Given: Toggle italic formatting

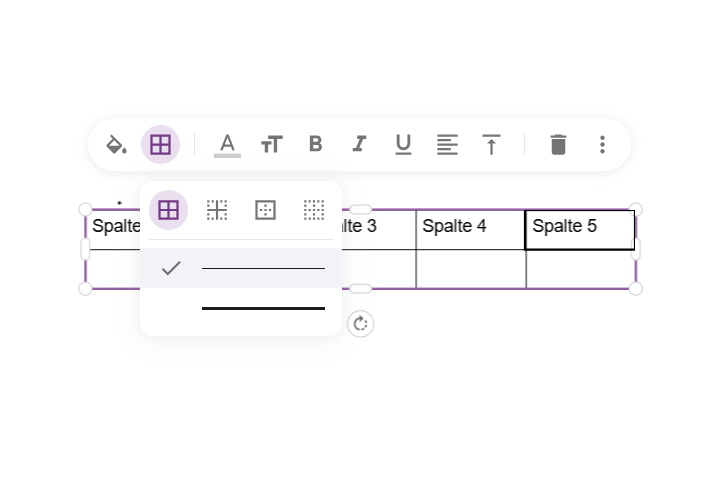Looking at the screenshot, I should pyautogui.click(x=359, y=144).
